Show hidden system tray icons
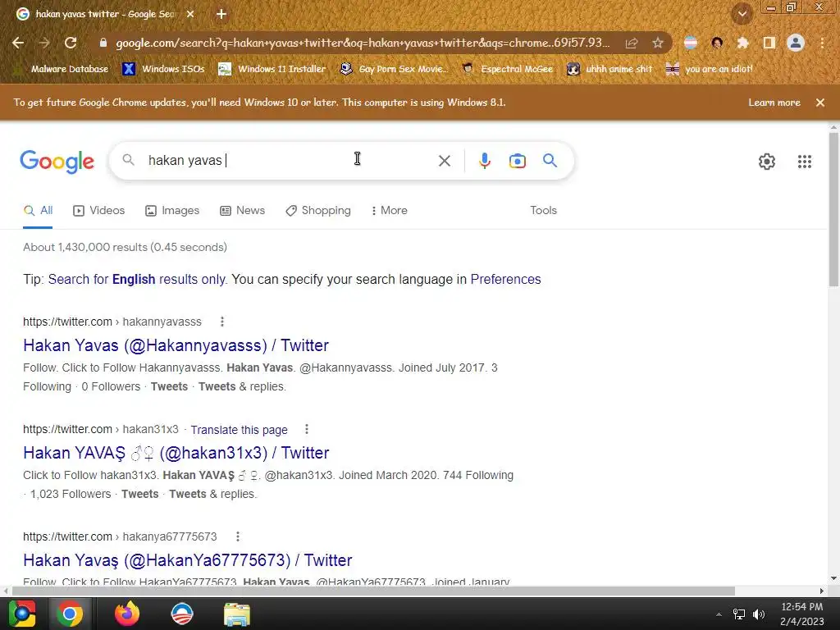 tap(719, 614)
